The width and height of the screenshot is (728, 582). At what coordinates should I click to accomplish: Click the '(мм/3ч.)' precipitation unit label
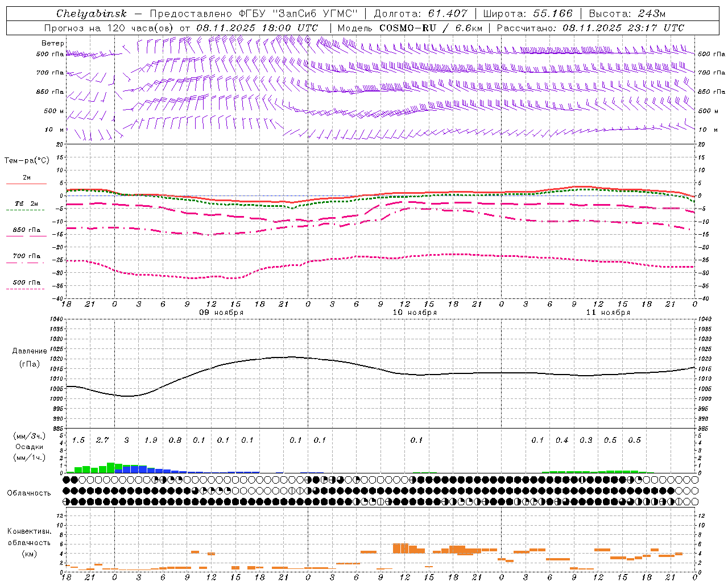tap(30, 436)
